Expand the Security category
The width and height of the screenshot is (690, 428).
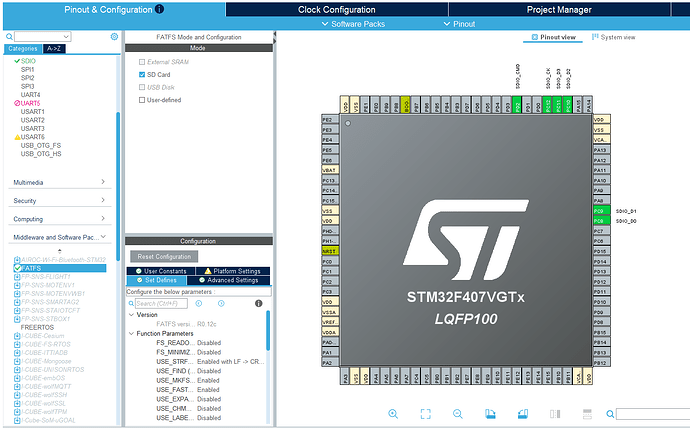pyautogui.click(x=59, y=201)
